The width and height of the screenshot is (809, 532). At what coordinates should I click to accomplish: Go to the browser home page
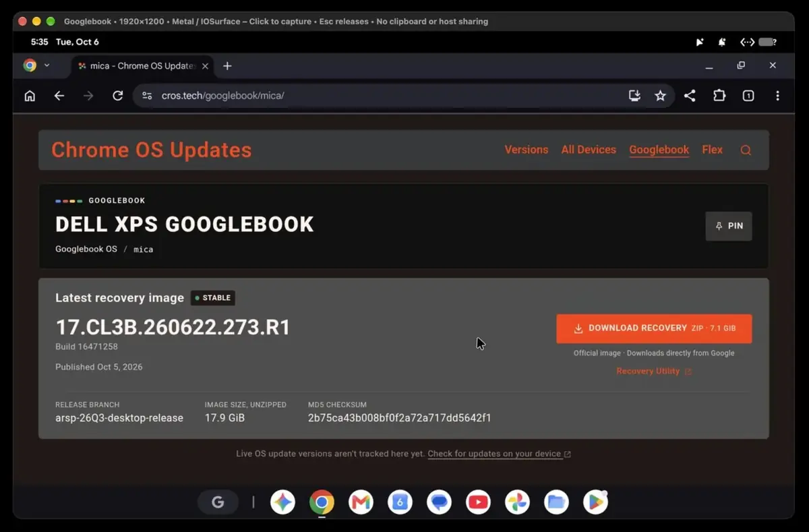(30, 96)
